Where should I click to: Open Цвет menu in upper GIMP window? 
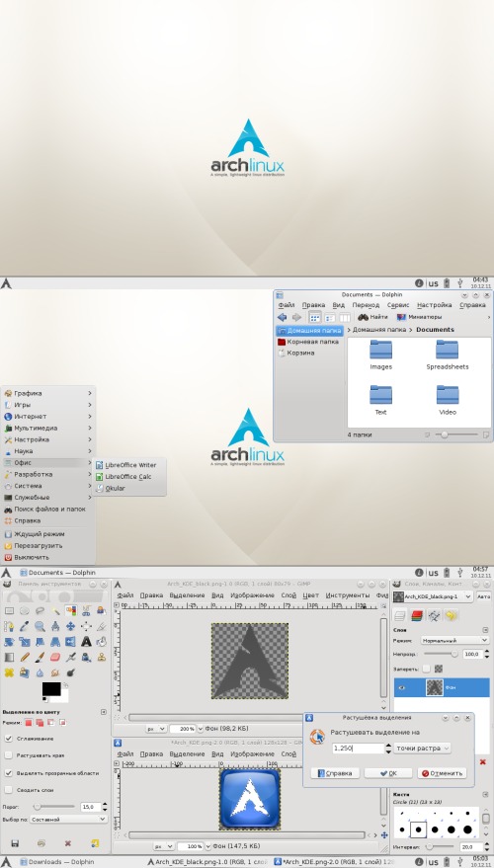(311, 595)
